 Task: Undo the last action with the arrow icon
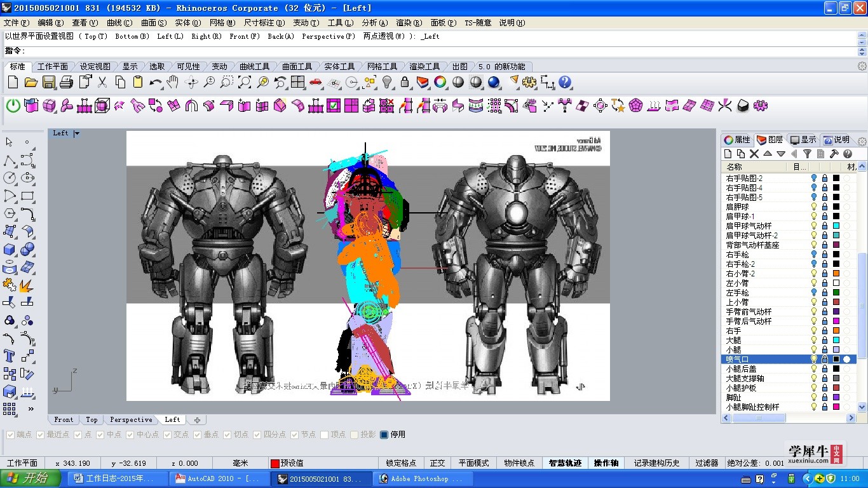point(155,82)
